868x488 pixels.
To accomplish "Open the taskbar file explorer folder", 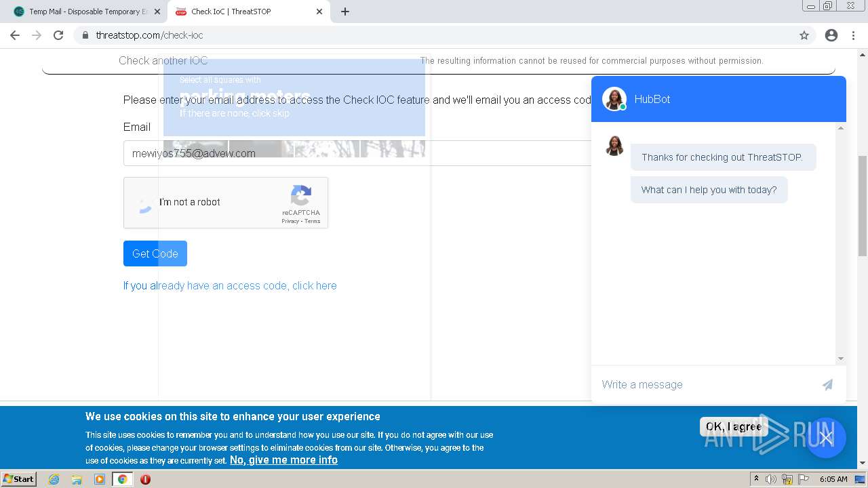I will pos(77,479).
